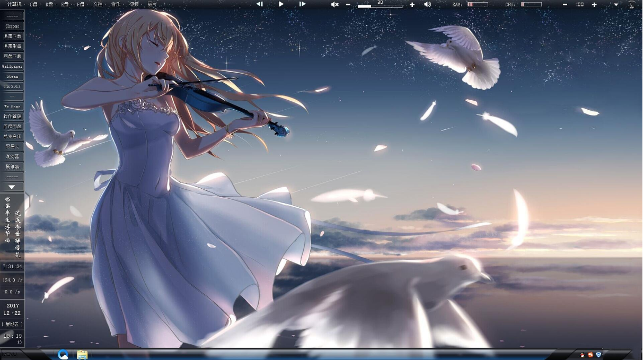Open the file explorer folder on the taskbar

click(x=82, y=354)
